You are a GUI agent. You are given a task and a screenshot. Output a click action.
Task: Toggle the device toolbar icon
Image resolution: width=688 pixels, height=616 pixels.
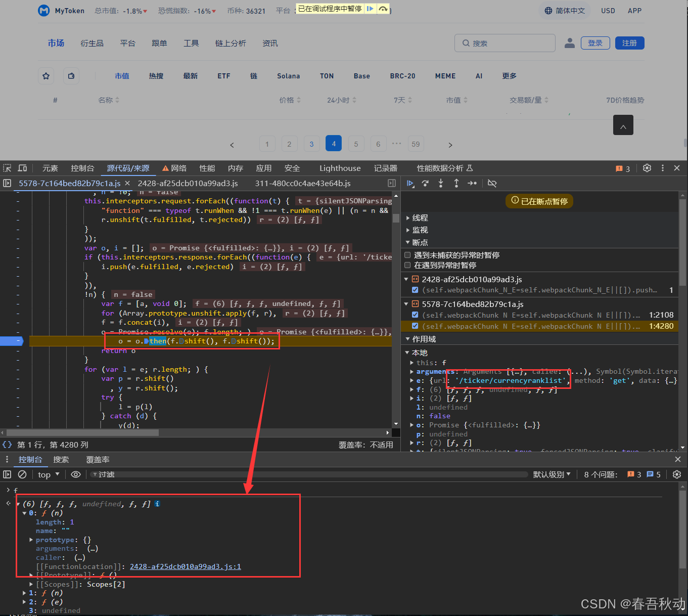click(x=22, y=168)
